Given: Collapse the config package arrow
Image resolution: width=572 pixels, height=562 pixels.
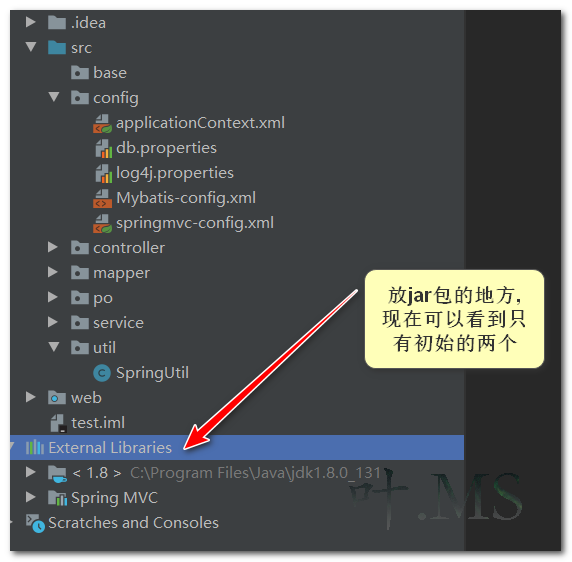Looking at the screenshot, I should click(54, 97).
